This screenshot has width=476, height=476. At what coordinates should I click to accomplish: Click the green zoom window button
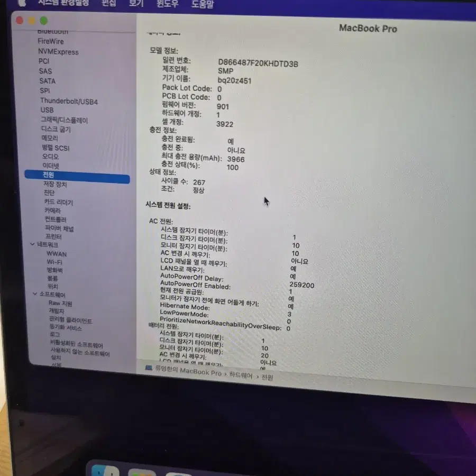(44, 21)
